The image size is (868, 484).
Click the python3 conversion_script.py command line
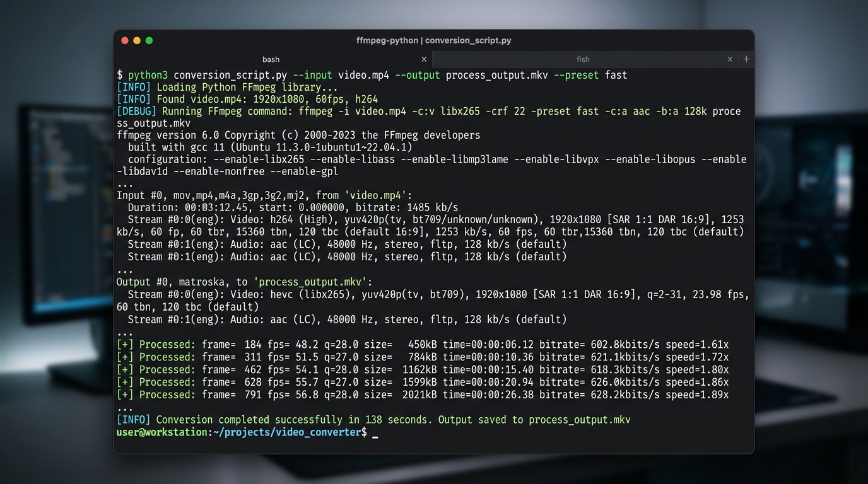pos(372,75)
